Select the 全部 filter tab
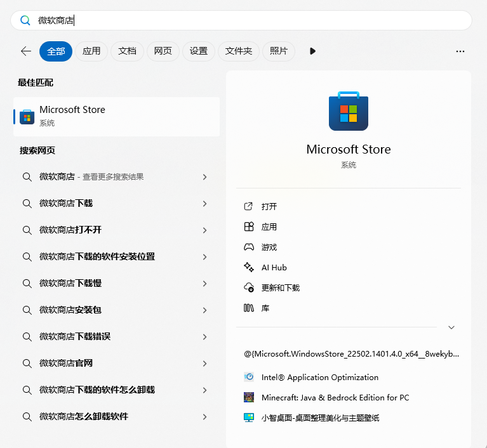The image size is (487, 448). pos(56,51)
